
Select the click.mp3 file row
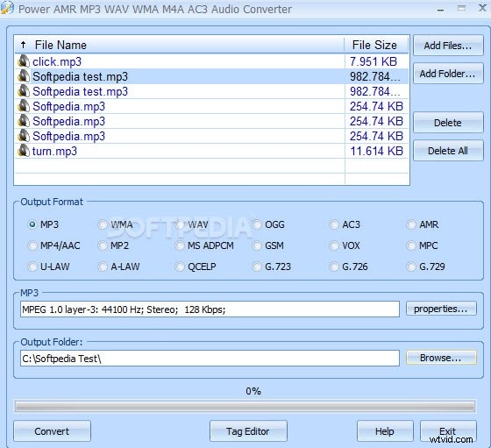coord(211,61)
